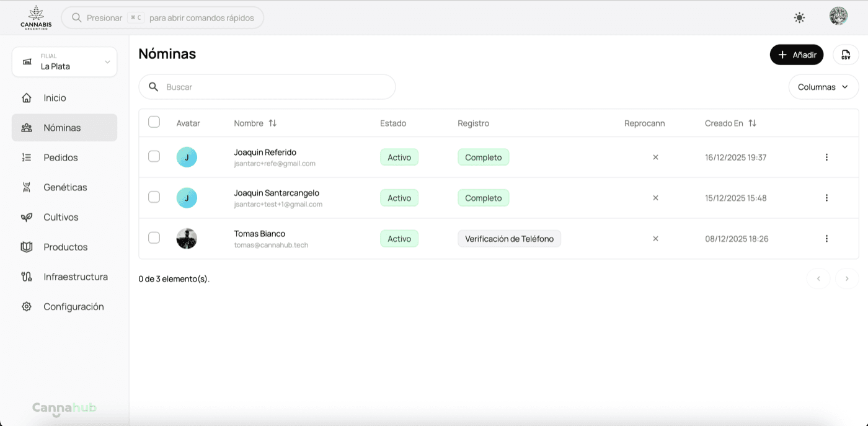The image size is (868, 426).
Task: Select the Joaquin Santarcangelo row checkbox
Action: pyautogui.click(x=154, y=197)
